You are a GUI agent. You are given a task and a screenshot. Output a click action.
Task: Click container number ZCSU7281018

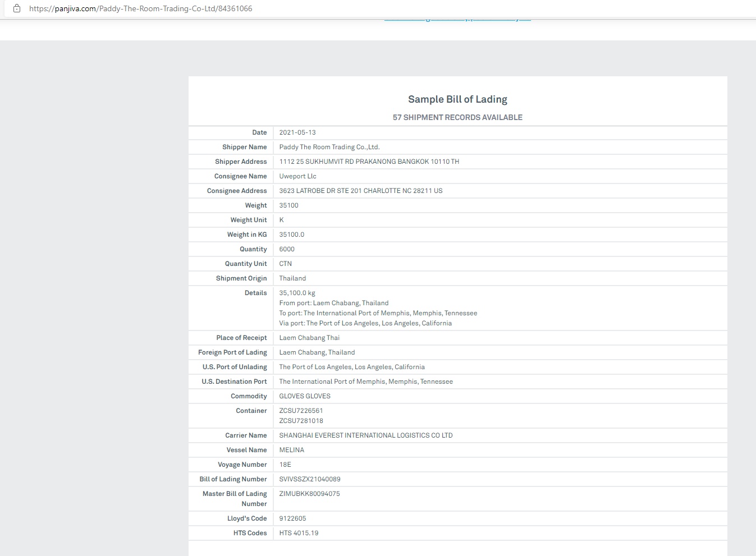click(x=301, y=421)
